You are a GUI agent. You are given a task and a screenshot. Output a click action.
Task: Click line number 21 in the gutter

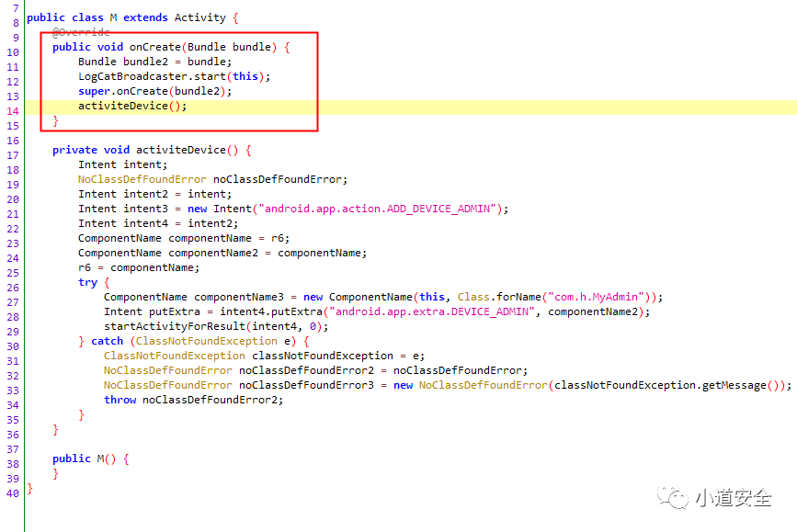(13, 214)
